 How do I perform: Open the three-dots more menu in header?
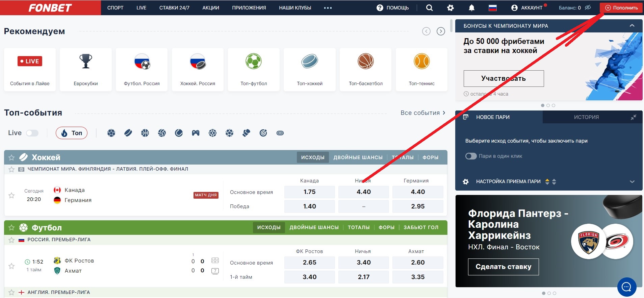[x=328, y=8]
